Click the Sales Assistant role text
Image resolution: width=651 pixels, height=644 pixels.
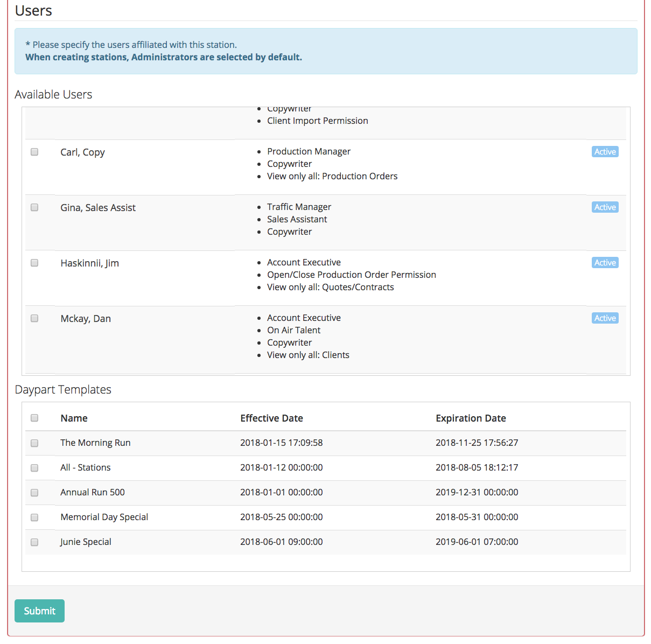(297, 219)
